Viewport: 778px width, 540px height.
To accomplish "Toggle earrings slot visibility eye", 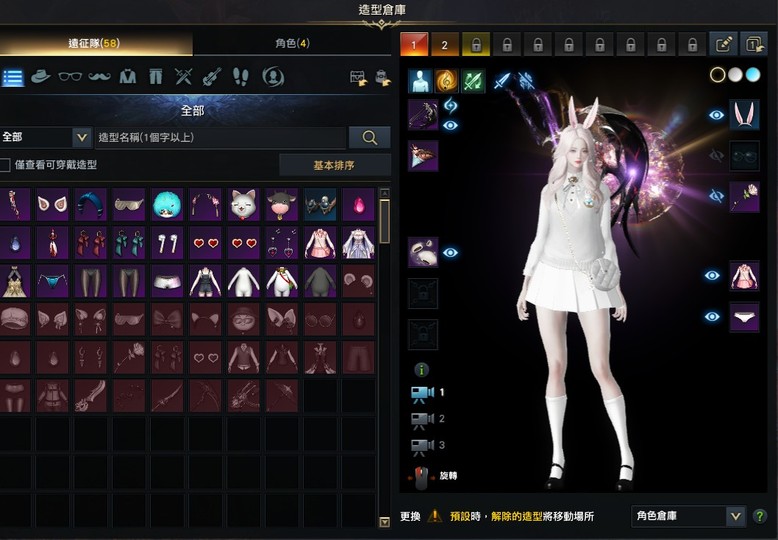I will [x=450, y=253].
